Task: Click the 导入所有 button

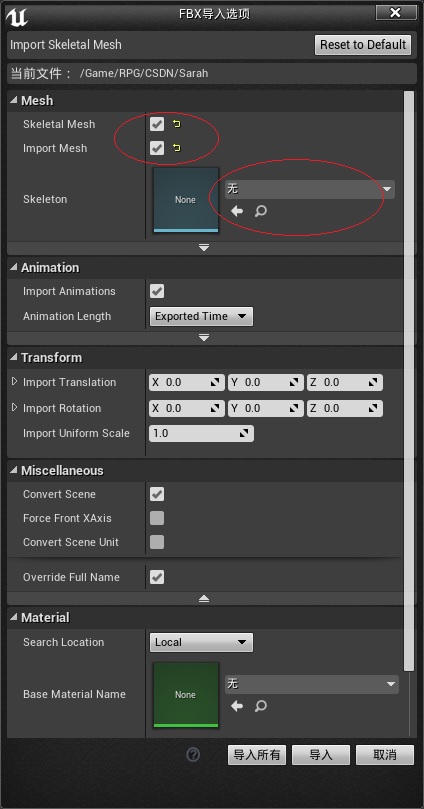Action: [257, 755]
